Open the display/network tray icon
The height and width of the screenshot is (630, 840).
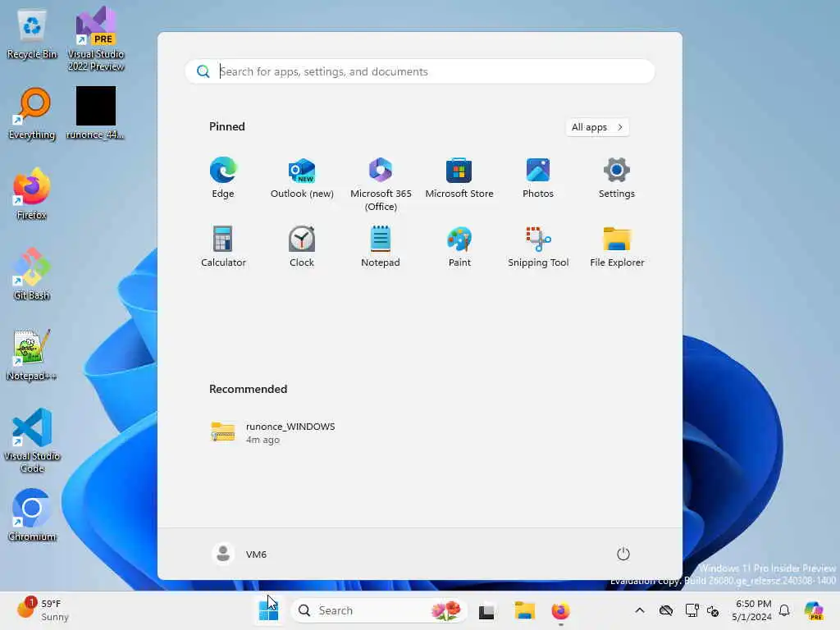692,610
